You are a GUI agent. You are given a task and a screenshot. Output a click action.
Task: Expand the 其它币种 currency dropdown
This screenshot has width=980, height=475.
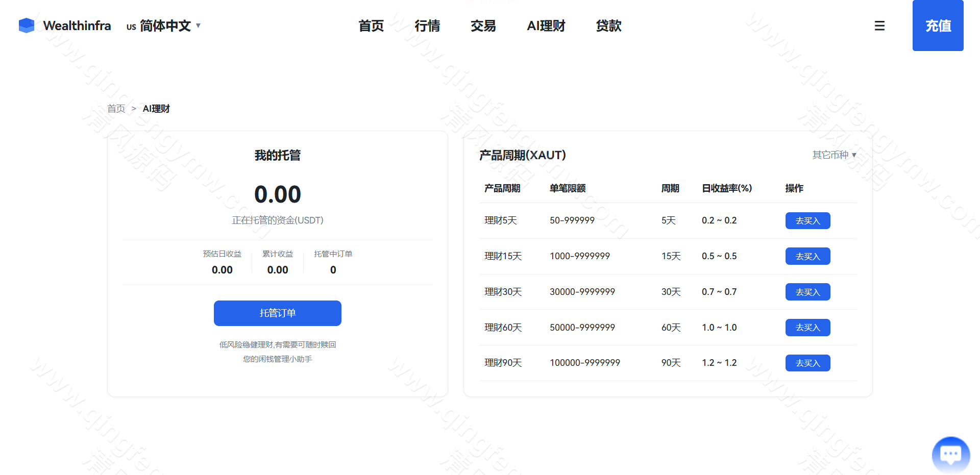pyautogui.click(x=835, y=155)
